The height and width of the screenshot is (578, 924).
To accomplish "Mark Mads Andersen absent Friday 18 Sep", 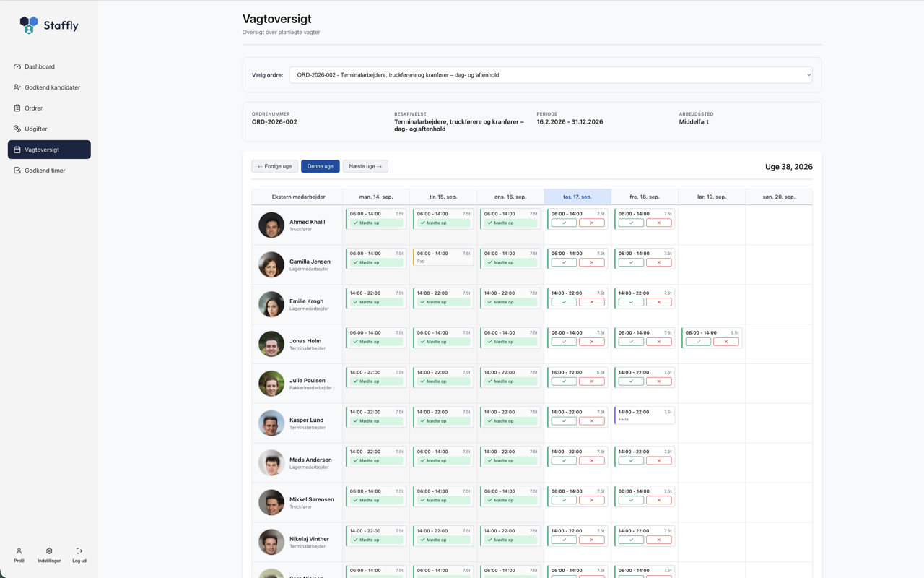I will click(659, 460).
